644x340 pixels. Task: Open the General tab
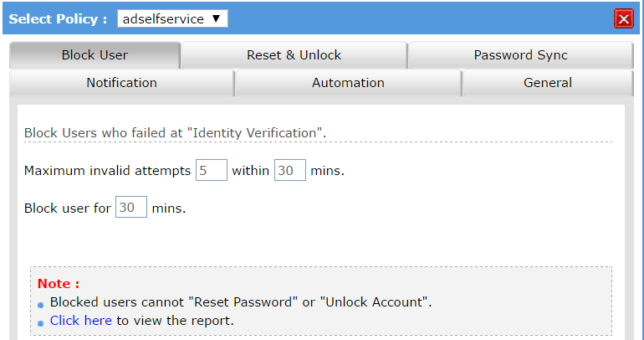548,83
